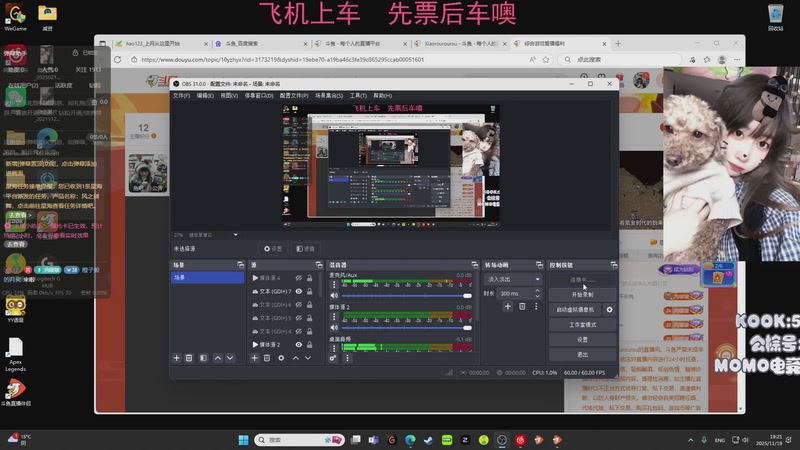Viewport: 800px width, 450px height.
Task: Select the 场景 item in the scenes list
Action: [208, 278]
